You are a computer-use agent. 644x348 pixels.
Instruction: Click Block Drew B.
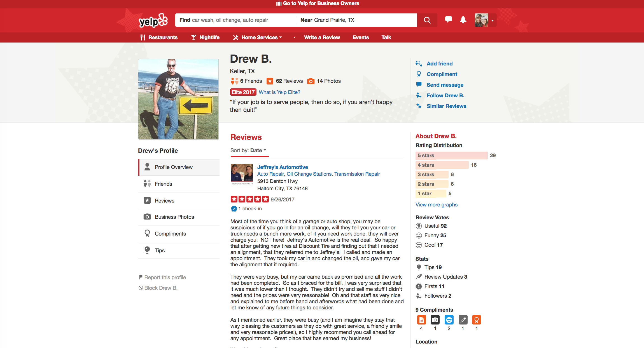[158, 288]
